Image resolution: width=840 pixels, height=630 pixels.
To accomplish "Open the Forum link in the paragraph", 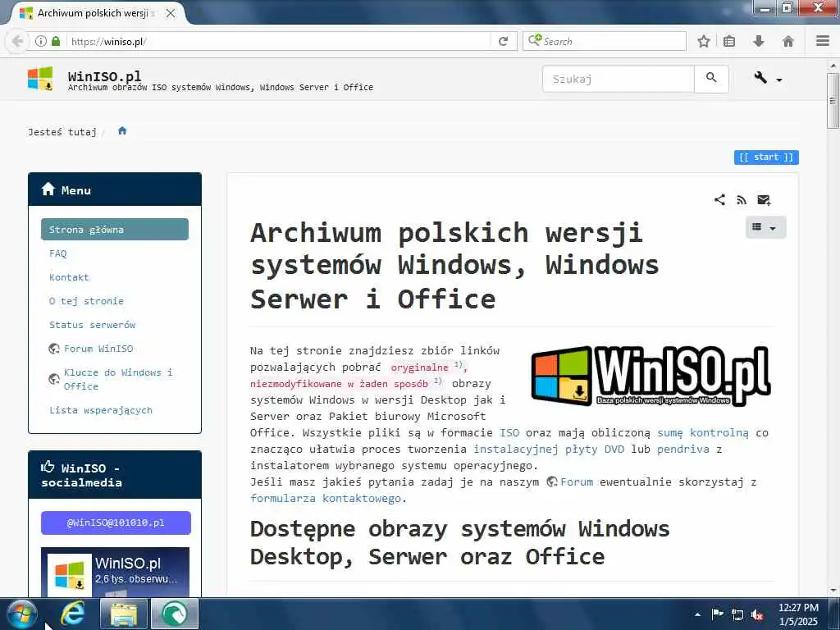I will (x=577, y=482).
